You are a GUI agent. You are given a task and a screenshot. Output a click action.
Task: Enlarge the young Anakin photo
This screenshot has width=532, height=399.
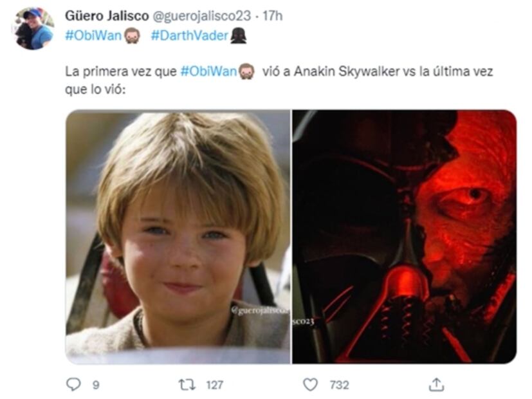click(x=178, y=237)
